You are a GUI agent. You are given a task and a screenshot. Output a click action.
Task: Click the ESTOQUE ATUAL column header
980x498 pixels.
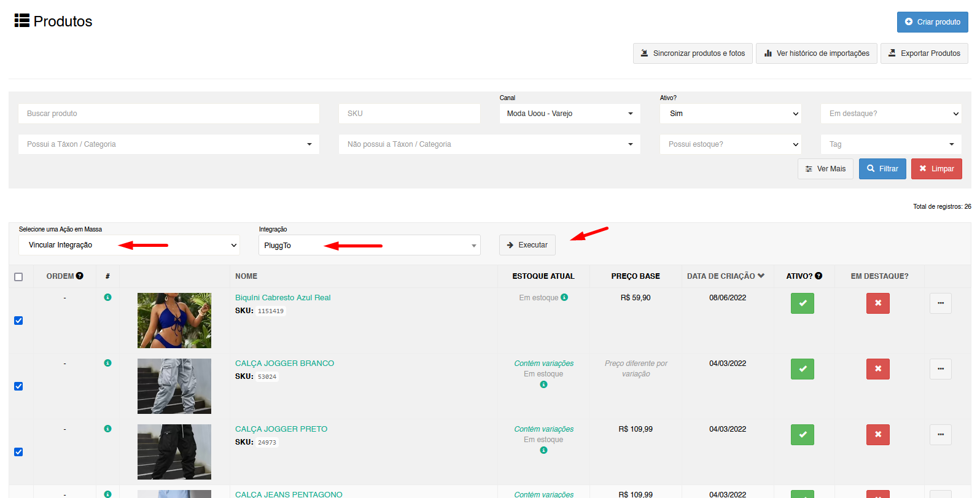(x=543, y=276)
